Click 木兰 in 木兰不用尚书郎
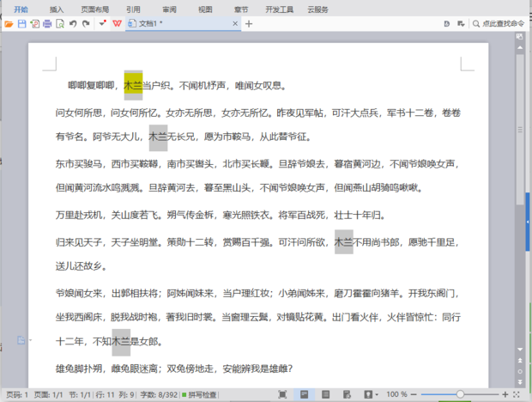Viewport: 532px width, 402px height. (x=344, y=242)
